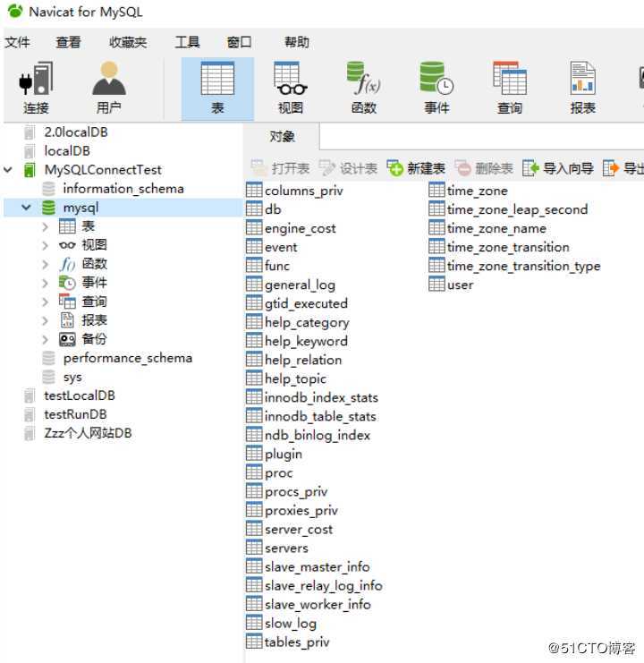644x663 pixels.
Task: Expand the 报表 tree node under mysql
Action: tap(46, 320)
